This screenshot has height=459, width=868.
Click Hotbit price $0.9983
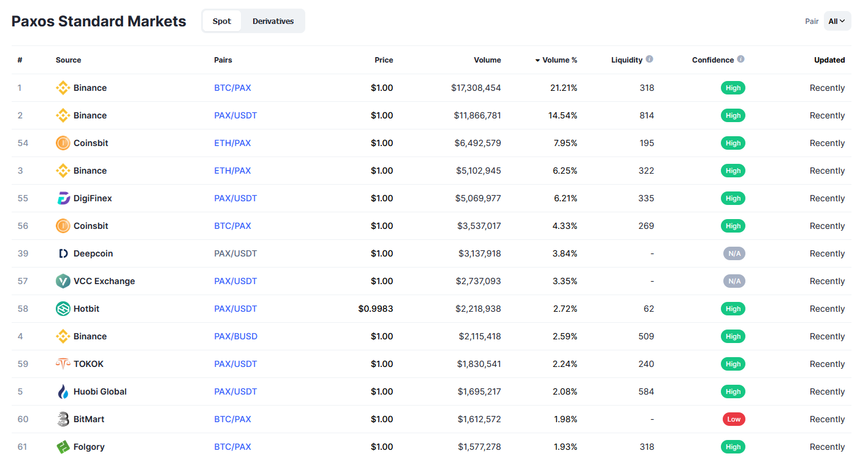click(376, 309)
